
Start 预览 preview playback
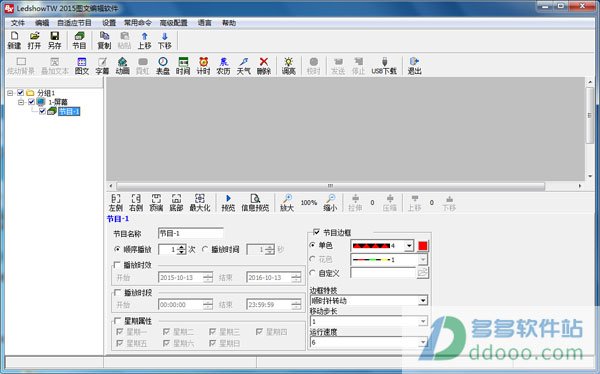tap(228, 203)
